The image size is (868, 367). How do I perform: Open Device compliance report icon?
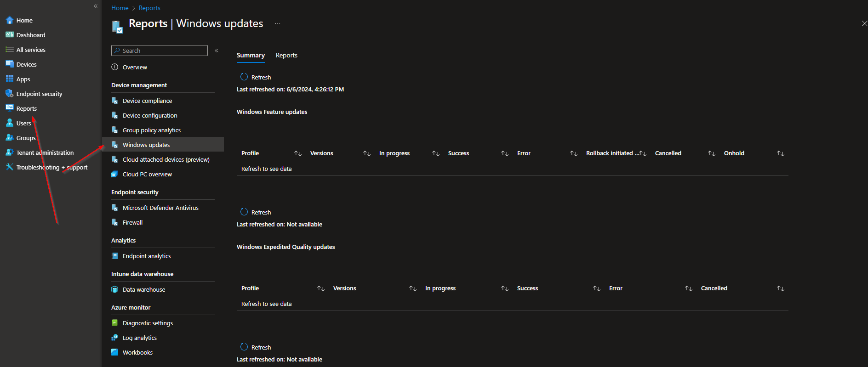coord(115,101)
